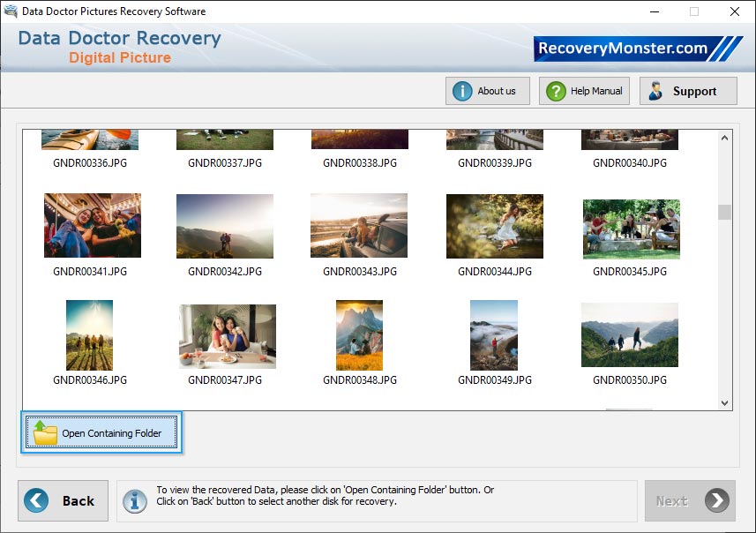Click the application icon in the title bar
The width and height of the screenshot is (756, 533).
click(x=10, y=11)
